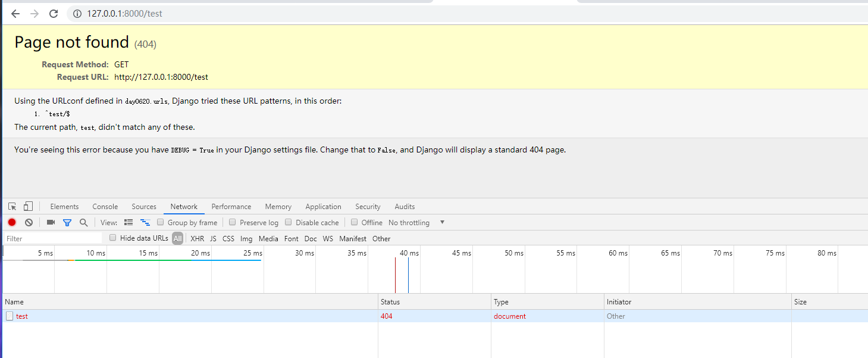Enable Preserve log checkbox
The height and width of the screenshot is (358, 868).
coord(233,222)
